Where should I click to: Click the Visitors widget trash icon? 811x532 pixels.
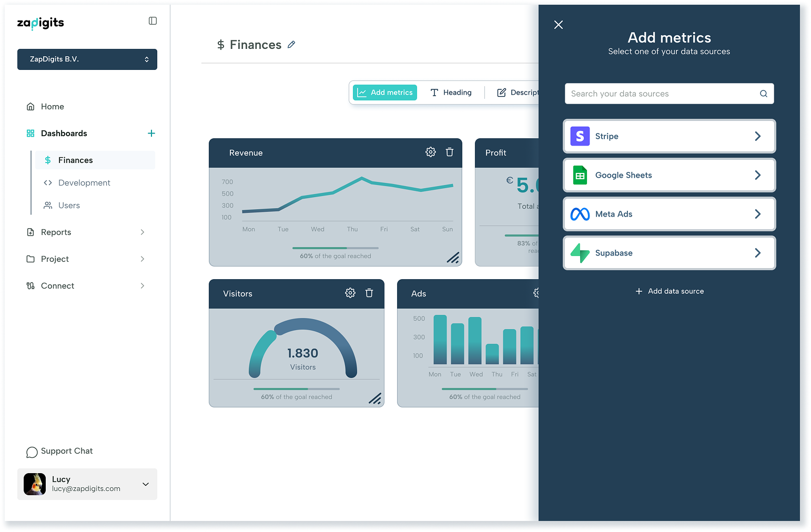(369, 293)
